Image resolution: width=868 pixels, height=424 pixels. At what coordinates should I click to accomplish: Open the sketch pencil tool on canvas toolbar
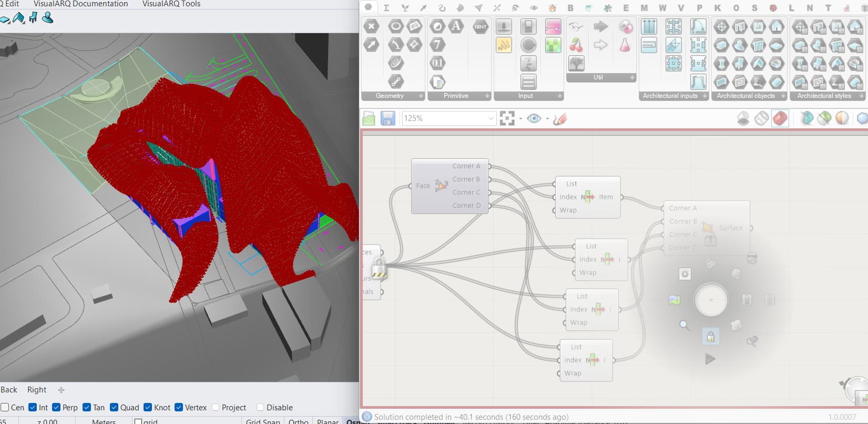click(560, 118)
